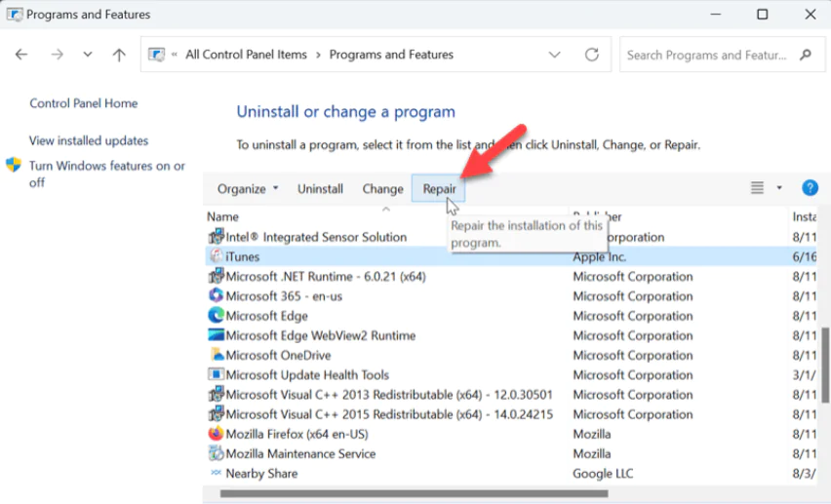The height and width of the screenshot is (504, 831).
Task: Open the blue help icon
Action: coord(810,187)
